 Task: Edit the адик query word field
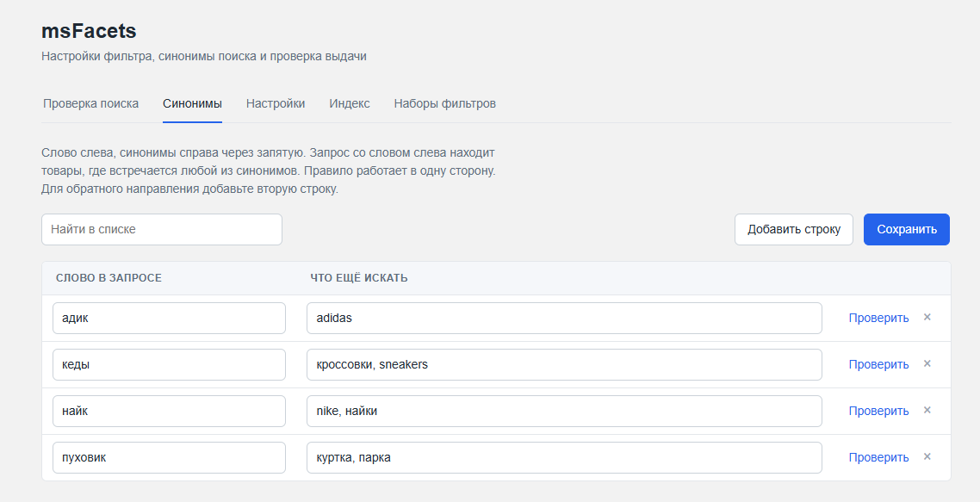click(170, 319)
